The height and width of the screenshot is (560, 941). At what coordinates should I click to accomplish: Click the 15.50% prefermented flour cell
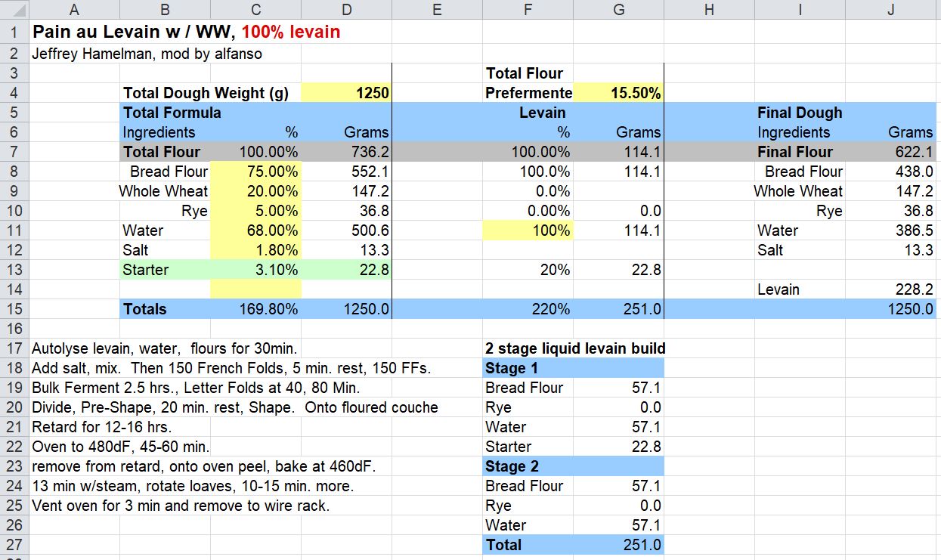pos(618,93)
